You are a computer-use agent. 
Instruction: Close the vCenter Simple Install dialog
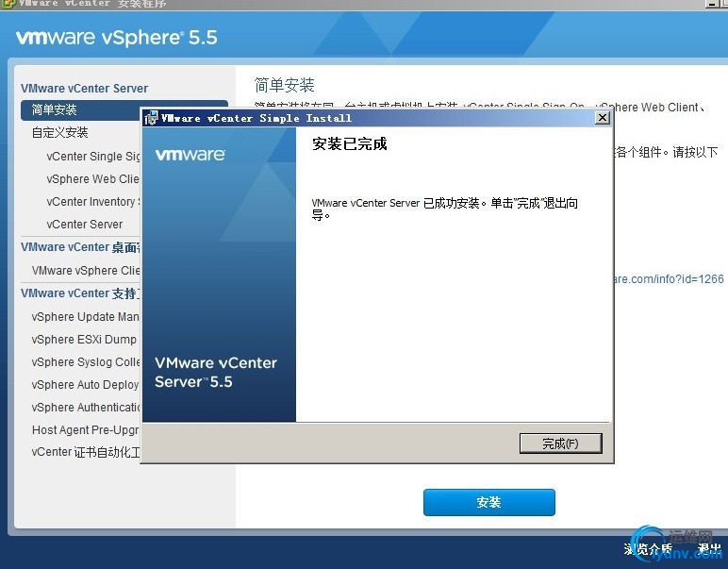[x=603, y=118]
